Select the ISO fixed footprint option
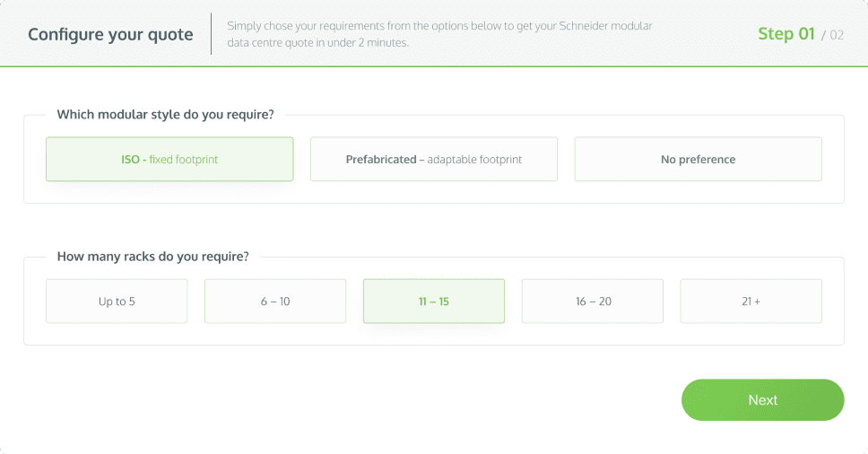Screen dimensions: 868x454 (x=169, y=159)
